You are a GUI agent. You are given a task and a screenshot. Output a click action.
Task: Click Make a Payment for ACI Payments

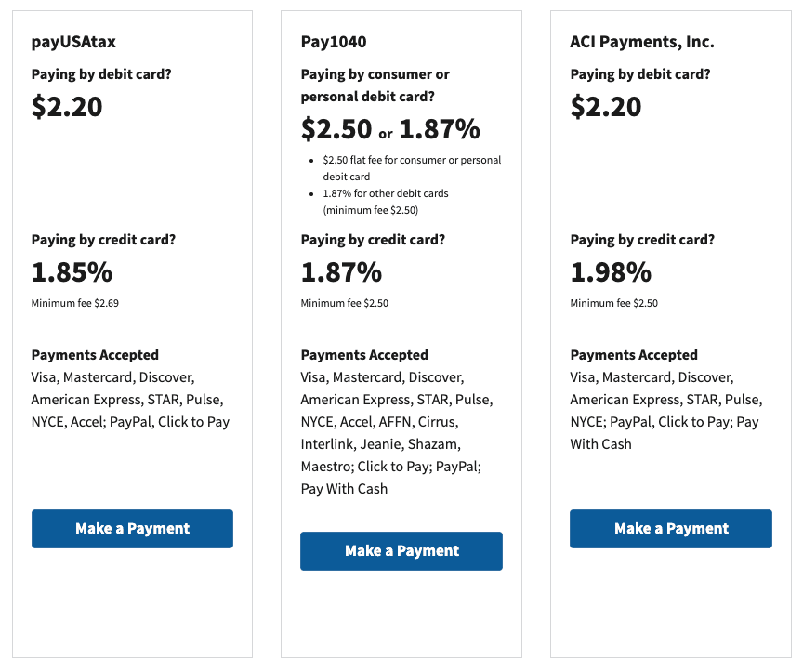tap(670, 528)
